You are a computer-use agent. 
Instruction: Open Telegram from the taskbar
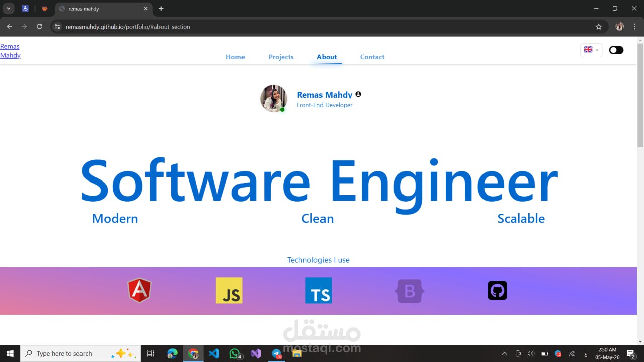tap(276, 354)
